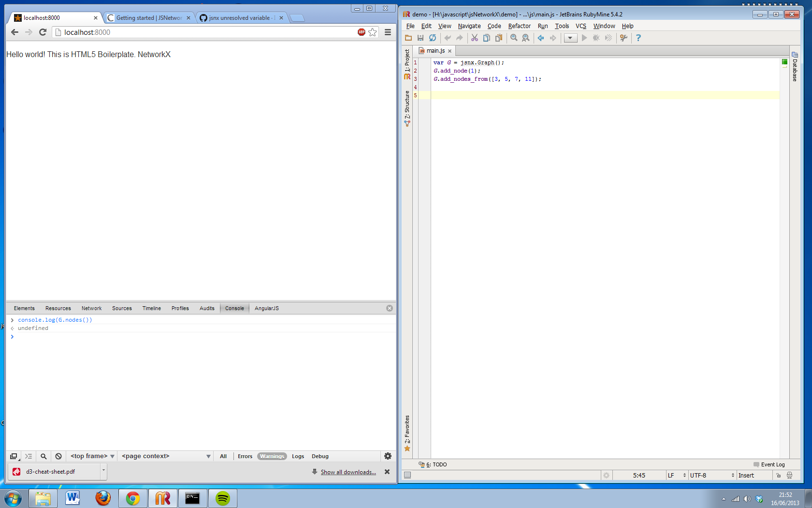Toggle the Insert mode indicator
The height and width of the screenshot is (508, 812).
[746, 476]
